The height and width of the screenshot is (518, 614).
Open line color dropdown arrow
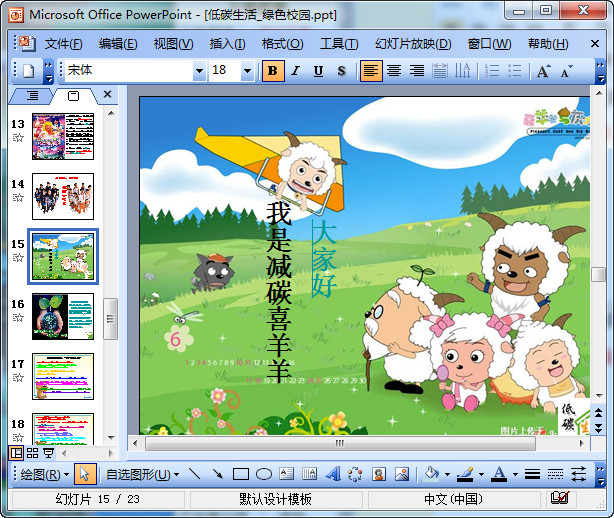tap(481, 475)
